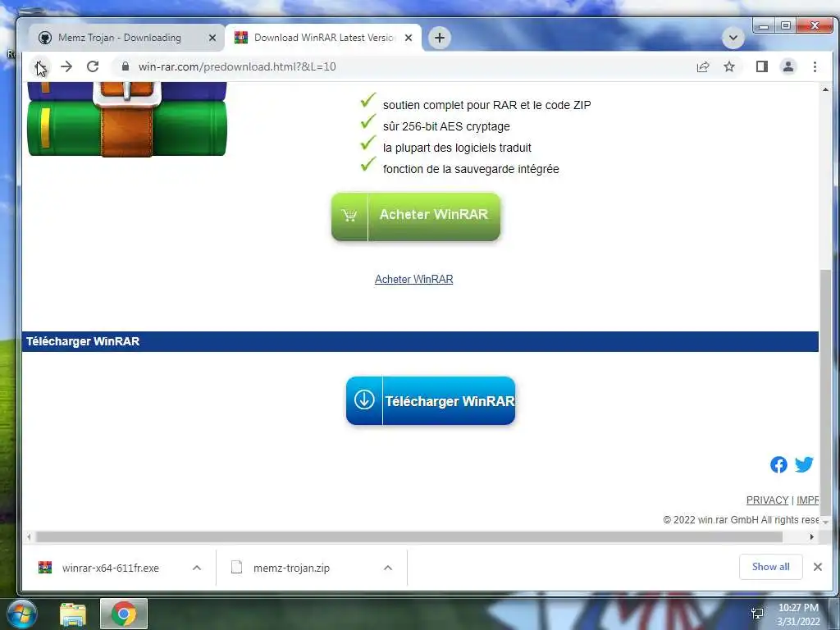Click the horizontal scrollbar thumb
The height and width of the screenshot is (630, 840).
tap(409, 536)
